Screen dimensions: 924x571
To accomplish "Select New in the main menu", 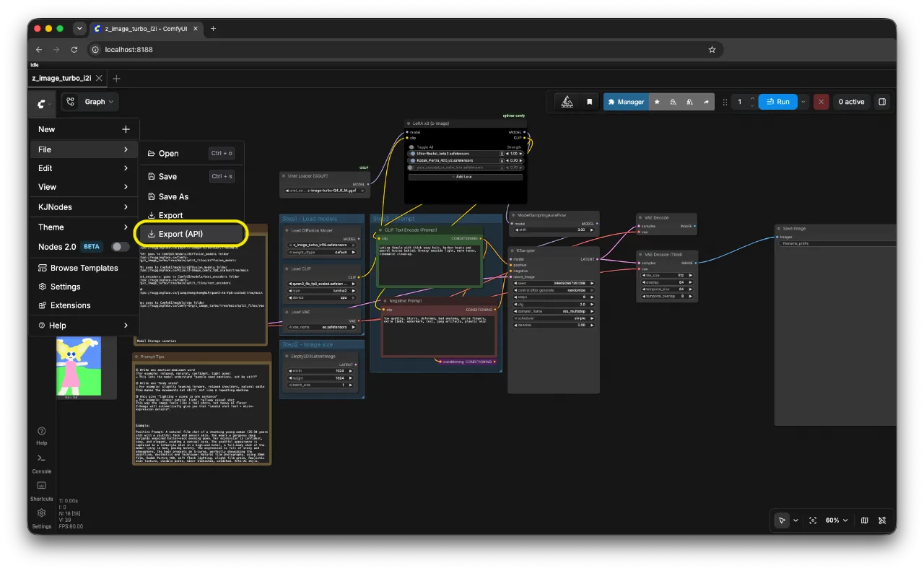I will pyautogui.click(x=83, y=129).
